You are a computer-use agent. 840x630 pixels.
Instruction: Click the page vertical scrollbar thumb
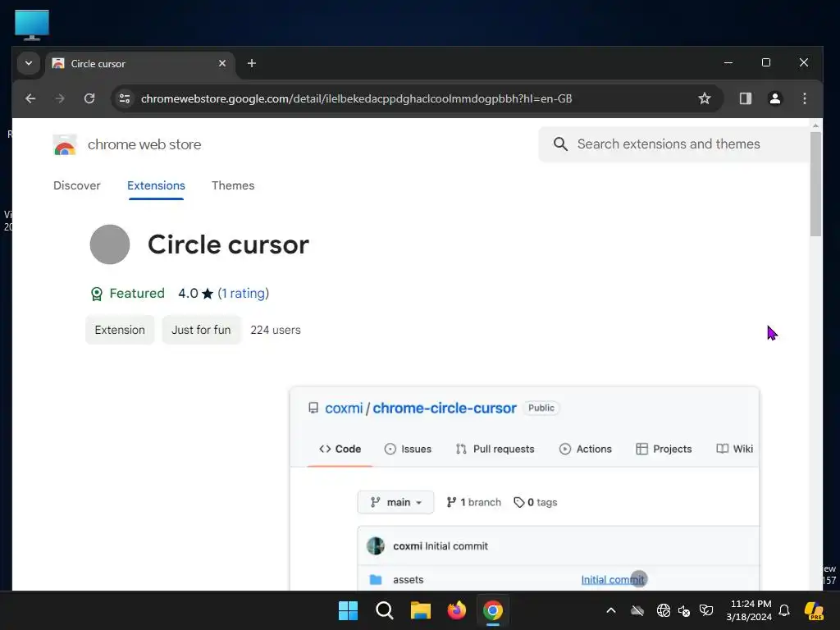pyautogui.click(x=815, y=184)
